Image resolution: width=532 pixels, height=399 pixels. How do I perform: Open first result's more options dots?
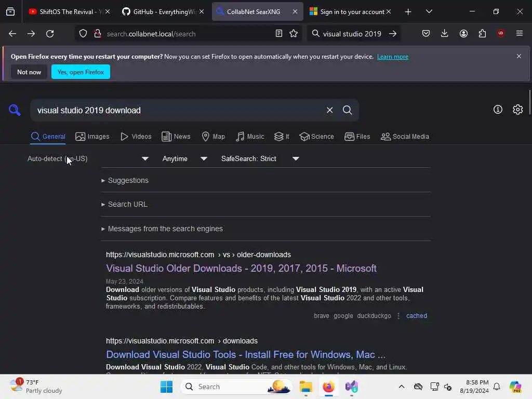point(398,316)
